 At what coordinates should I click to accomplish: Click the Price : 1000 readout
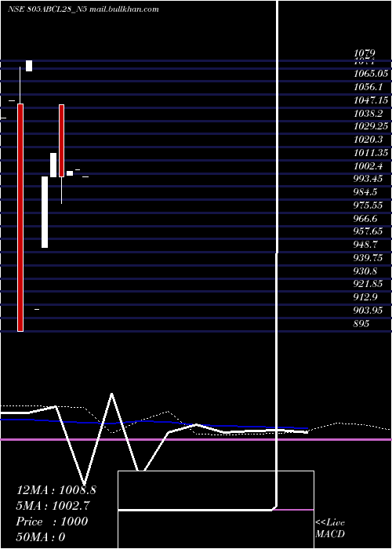tap(52, 522)
